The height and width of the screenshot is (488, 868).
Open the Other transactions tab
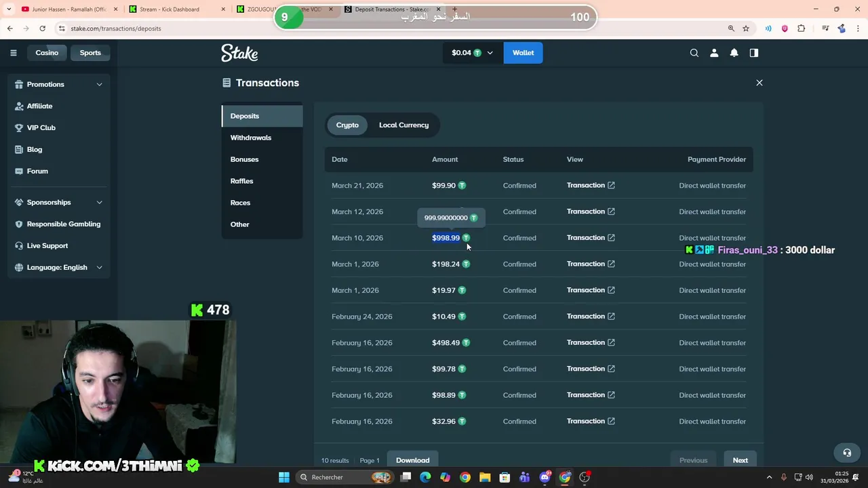click(x=262, y=224)
